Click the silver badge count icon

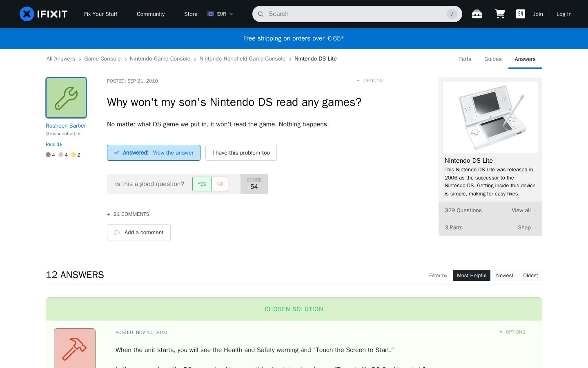click(61, 155)
